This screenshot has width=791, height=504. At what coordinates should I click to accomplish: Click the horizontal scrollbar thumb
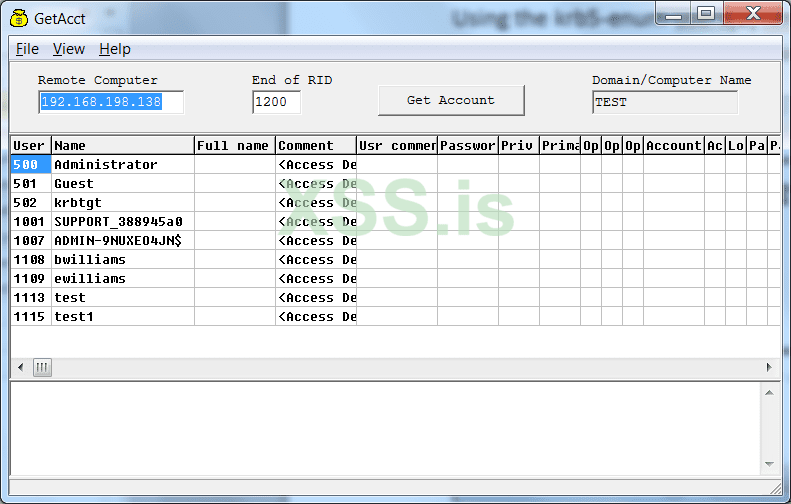(x=42, y=367)
